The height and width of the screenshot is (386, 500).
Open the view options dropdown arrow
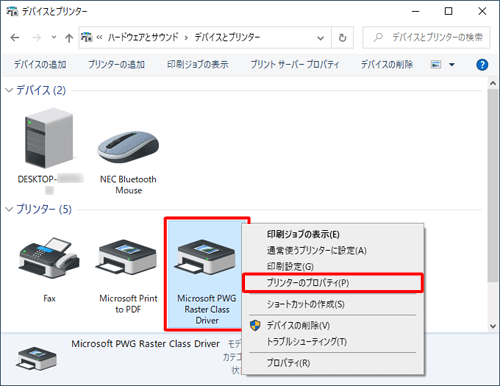(x=452, y=65)
